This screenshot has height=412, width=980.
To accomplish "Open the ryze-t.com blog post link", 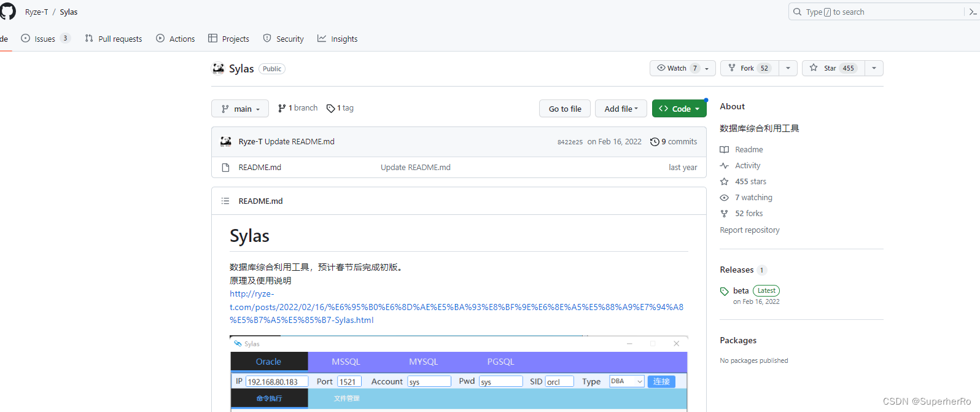I will pyautogui.click(x=456, y=307).
